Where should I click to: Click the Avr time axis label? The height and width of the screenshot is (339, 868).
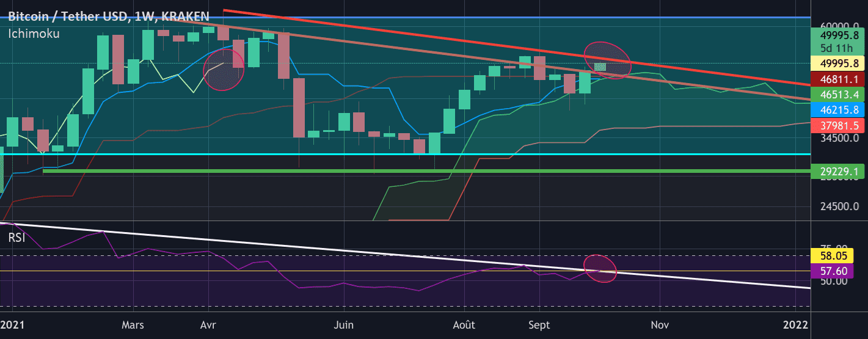click(209, 324)
